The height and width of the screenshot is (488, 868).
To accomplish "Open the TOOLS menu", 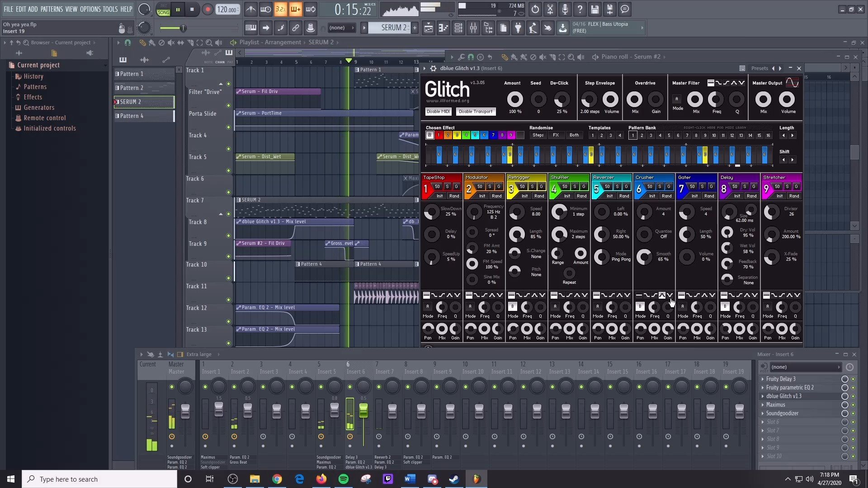I will [110, 9].
